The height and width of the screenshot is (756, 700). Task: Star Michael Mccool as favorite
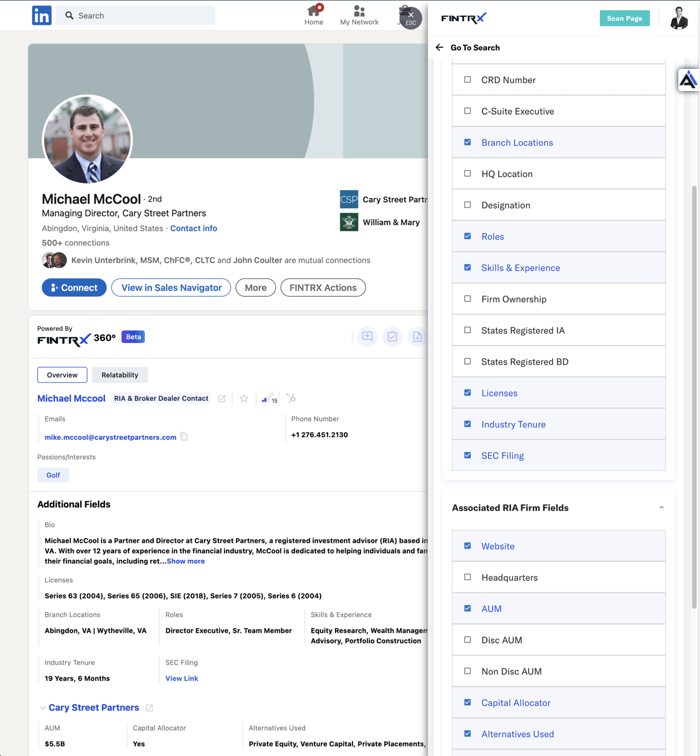pyautogui.click(x=244, y=398)
